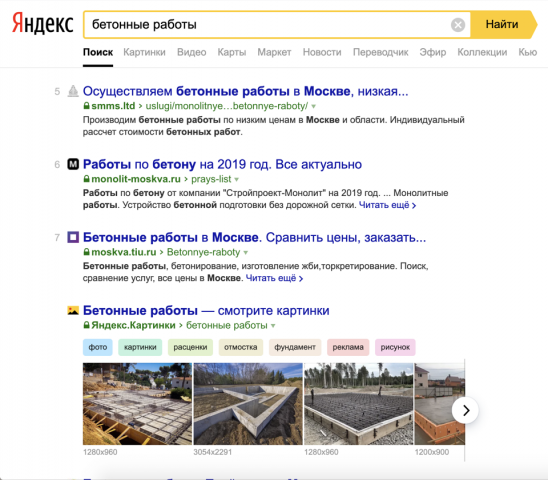This screenshot has width=548, height=480.
Task: Click the next arrow in image carousel
Action: click(466, 410)
